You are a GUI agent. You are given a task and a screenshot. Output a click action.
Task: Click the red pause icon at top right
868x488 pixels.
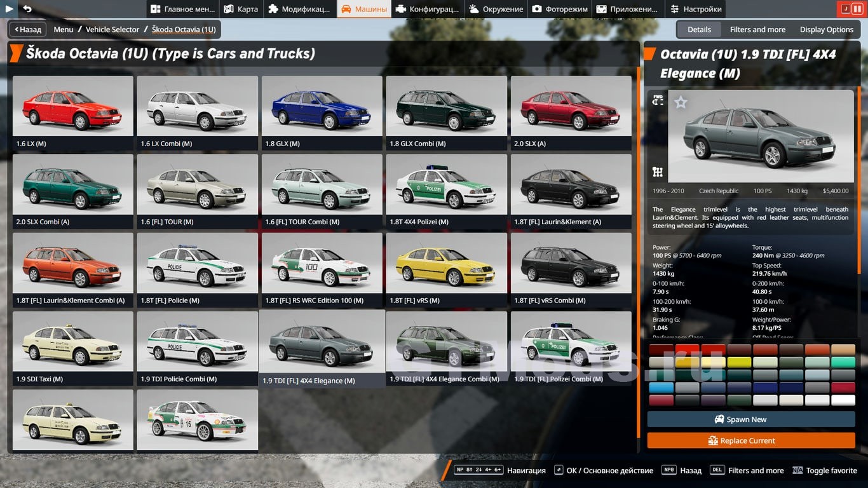[x=857, y=9]
